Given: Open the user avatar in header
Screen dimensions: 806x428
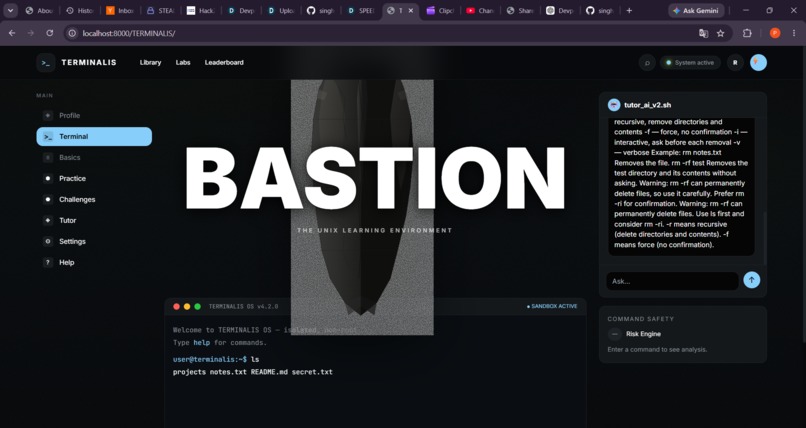Looking at the screenshot, I should click(758, 63).
